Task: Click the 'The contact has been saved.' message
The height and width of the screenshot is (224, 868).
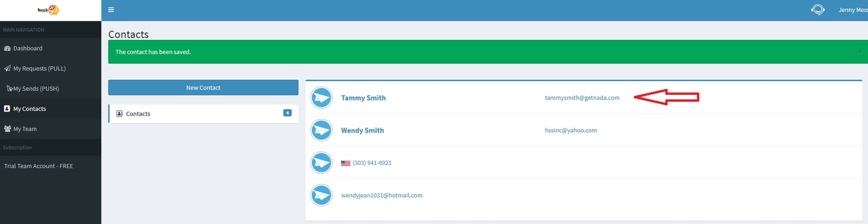Action: pyautogui.click(x=153, y=52)
